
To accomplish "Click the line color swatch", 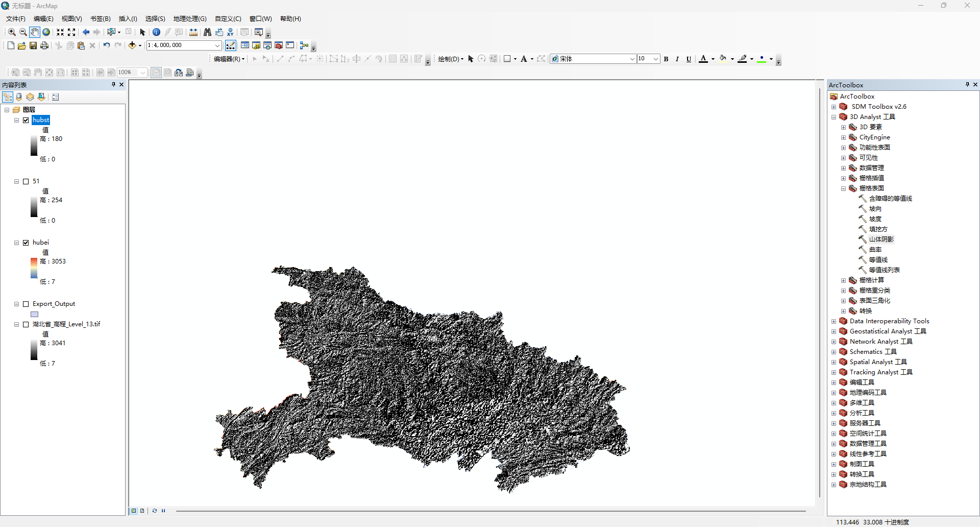I will click(x=743, y=59).
